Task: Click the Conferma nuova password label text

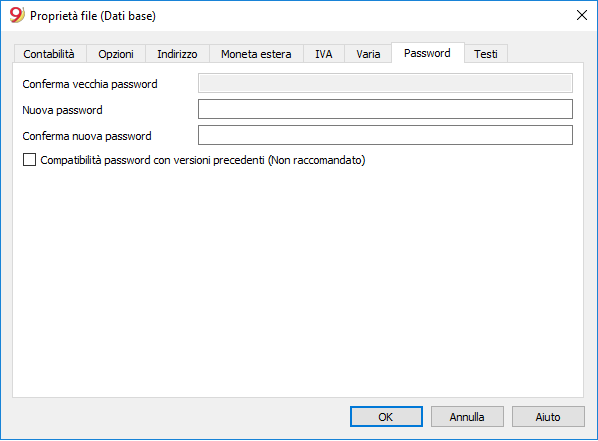Action: point(87,136)
